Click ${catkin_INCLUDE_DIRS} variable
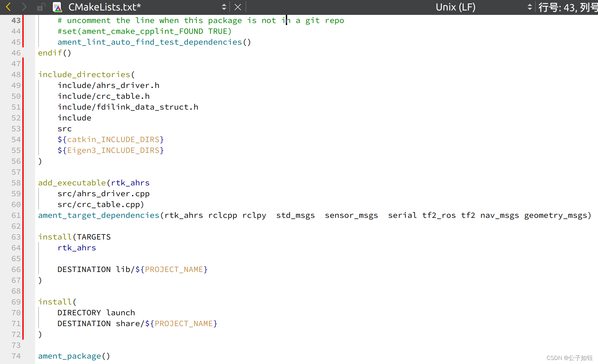 111,139
